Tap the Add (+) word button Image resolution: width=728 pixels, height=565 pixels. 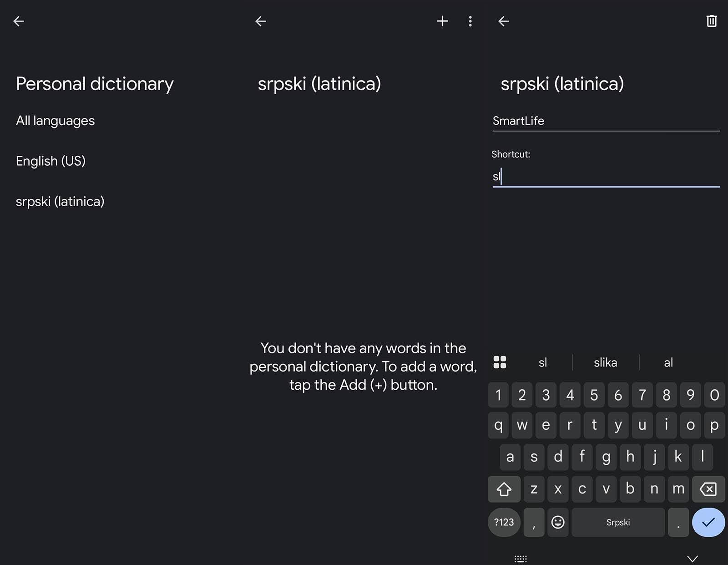point(442,21)
